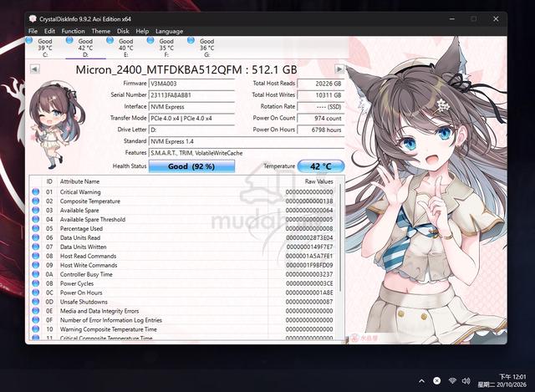Viewport: 535px width, 392px height.
Task: Click the status icon for Unsafe Shutdowns
Action: [x=35, y=302]
